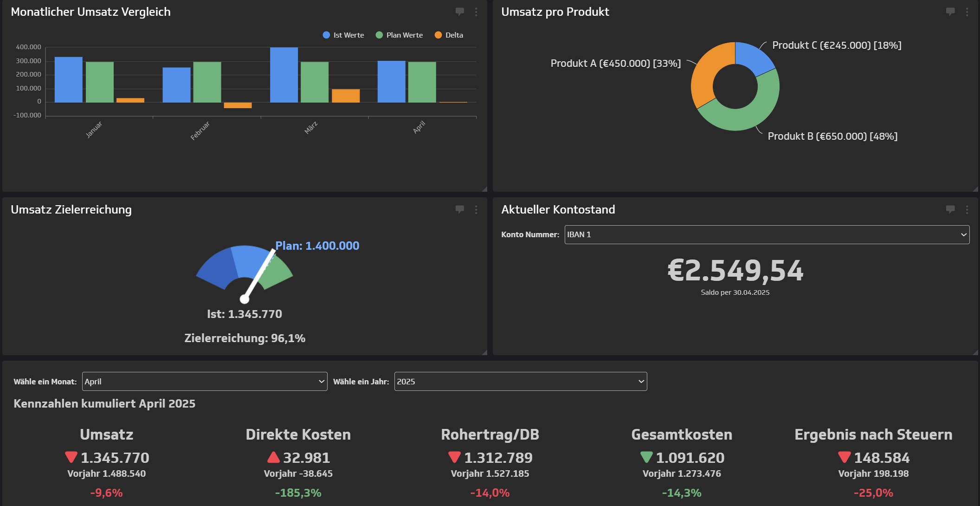
Task: Open the Konto Nummer IBAN dropdown
Action: coord(767,234)
